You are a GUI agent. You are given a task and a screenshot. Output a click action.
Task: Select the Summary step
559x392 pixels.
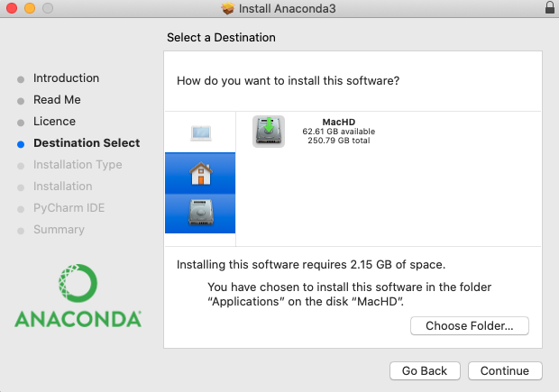tap(59, 230)
